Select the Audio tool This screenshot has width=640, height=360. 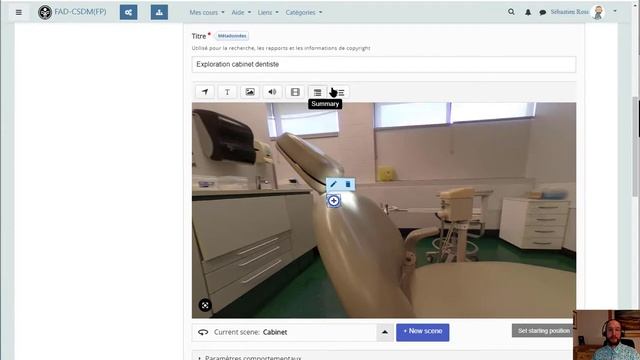pyautogui.click(x=272, y=92)
